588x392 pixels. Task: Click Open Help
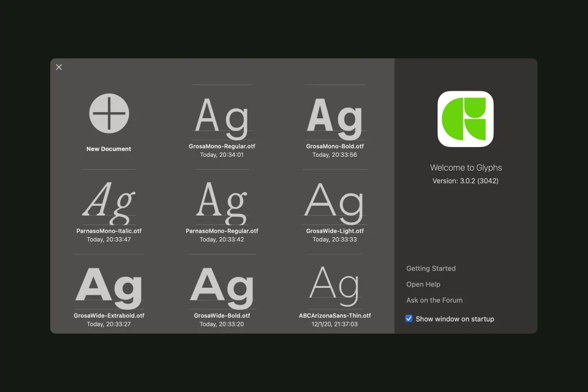pos(423,284)
